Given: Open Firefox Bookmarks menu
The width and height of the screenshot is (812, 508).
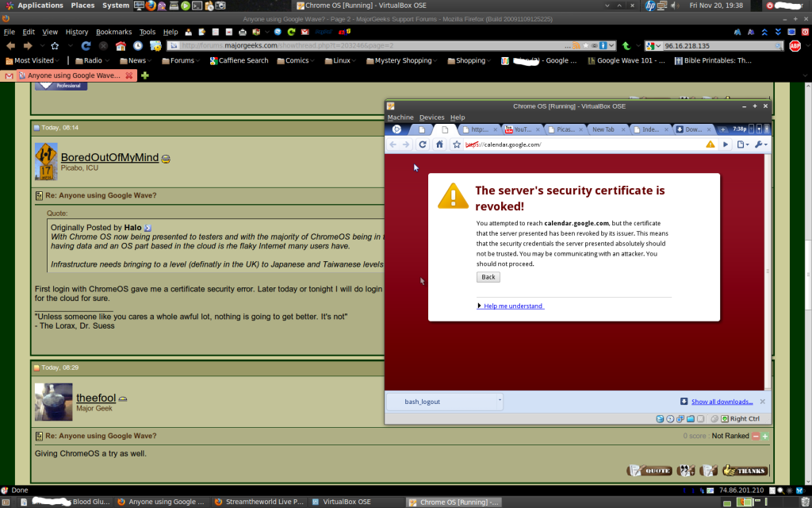Looking at the screenshot, I should pyautogui.click(x=113, y=33).
